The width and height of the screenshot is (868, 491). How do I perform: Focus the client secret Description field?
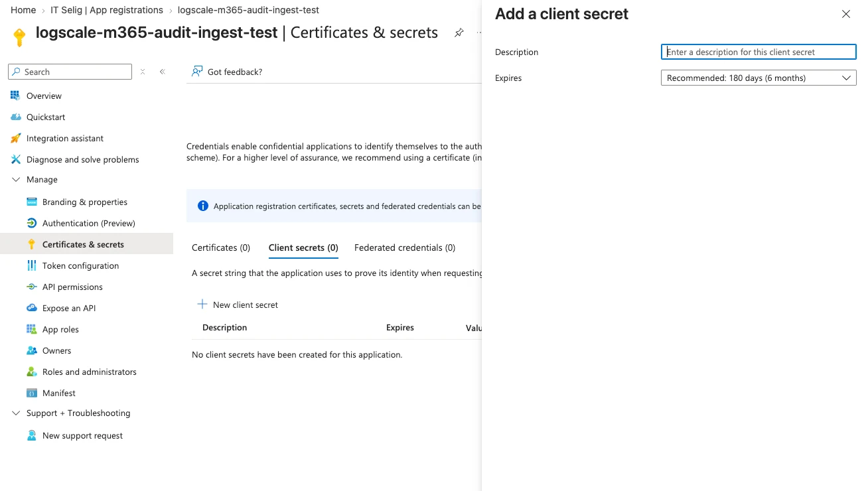point(759,52)
